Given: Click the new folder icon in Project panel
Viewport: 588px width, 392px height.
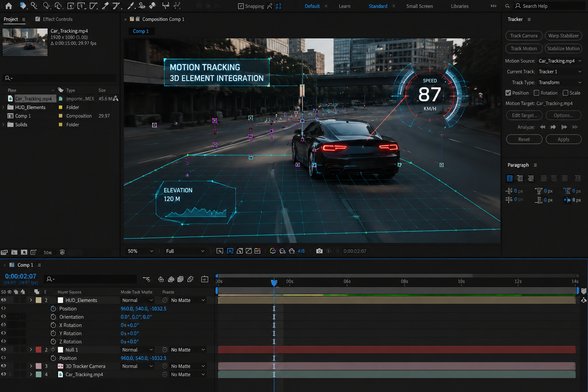Looking at the screenshot, I should (x=14, y=252).
